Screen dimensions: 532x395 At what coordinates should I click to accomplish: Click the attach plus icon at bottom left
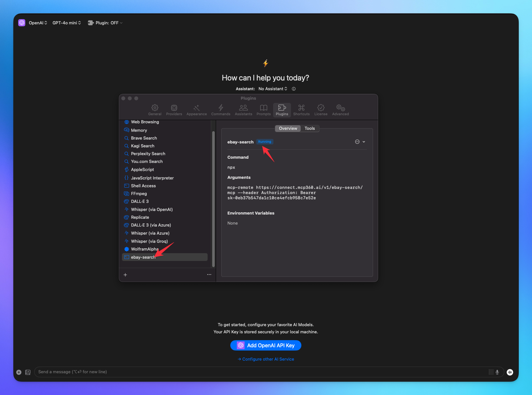click(18, 372)
